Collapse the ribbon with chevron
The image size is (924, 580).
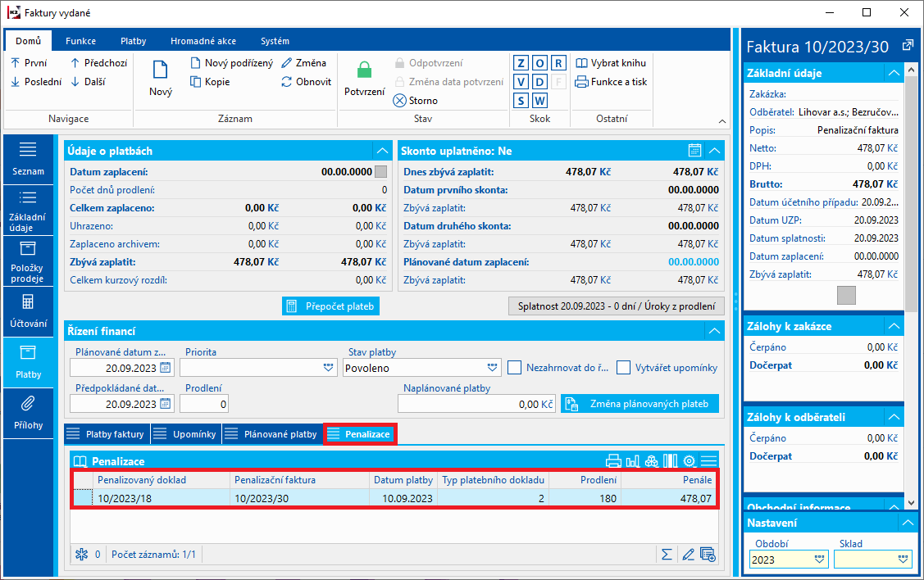[721, 121]
